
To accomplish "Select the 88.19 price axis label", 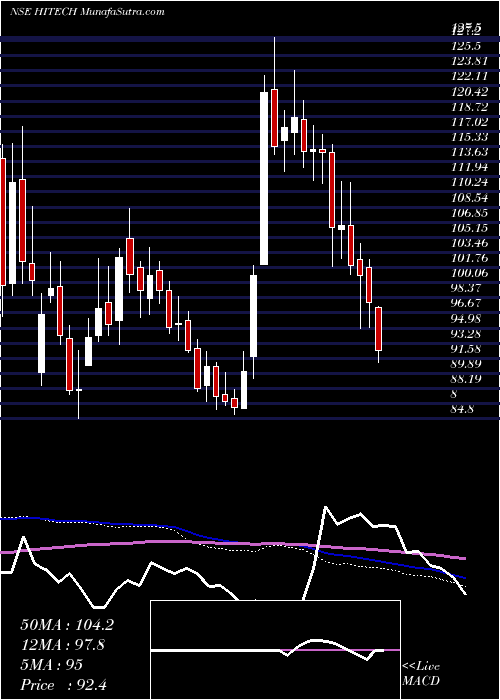I will coord(467,379).
